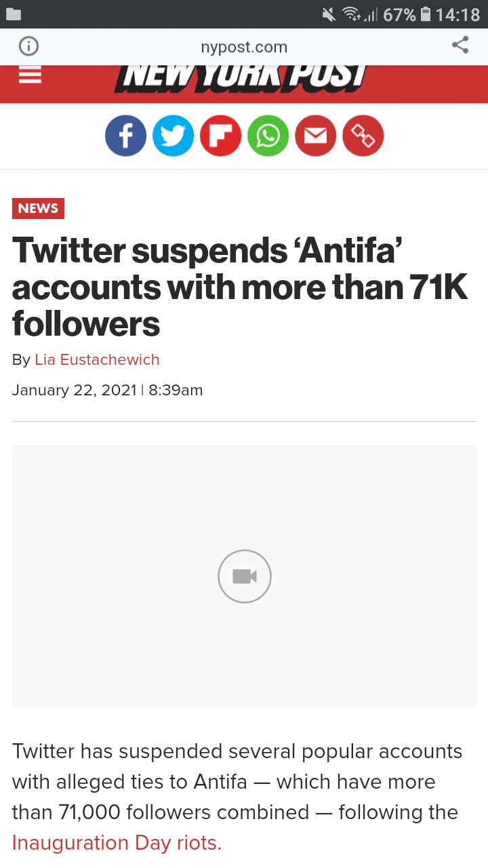Tap the muted sound status icon
488x868 pixels.
pyautogui.click(x=329, y=14)
